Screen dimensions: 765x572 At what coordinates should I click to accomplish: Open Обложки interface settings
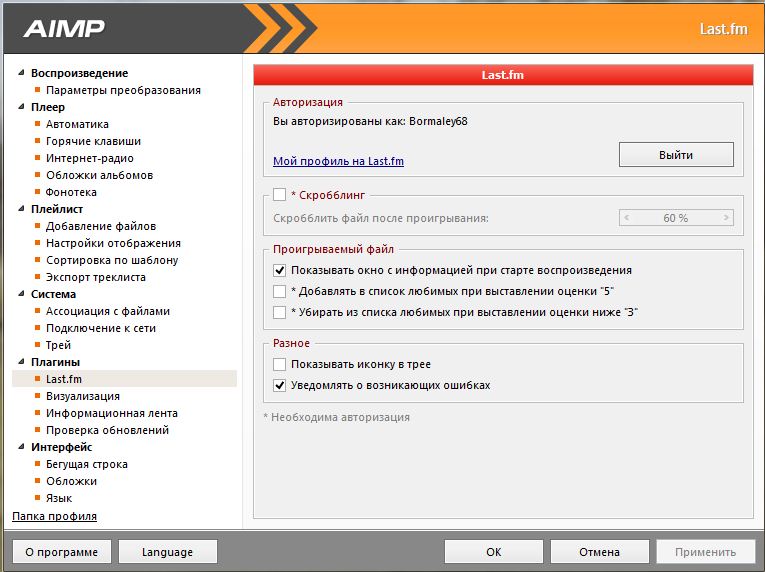click(x=71, y=481)
